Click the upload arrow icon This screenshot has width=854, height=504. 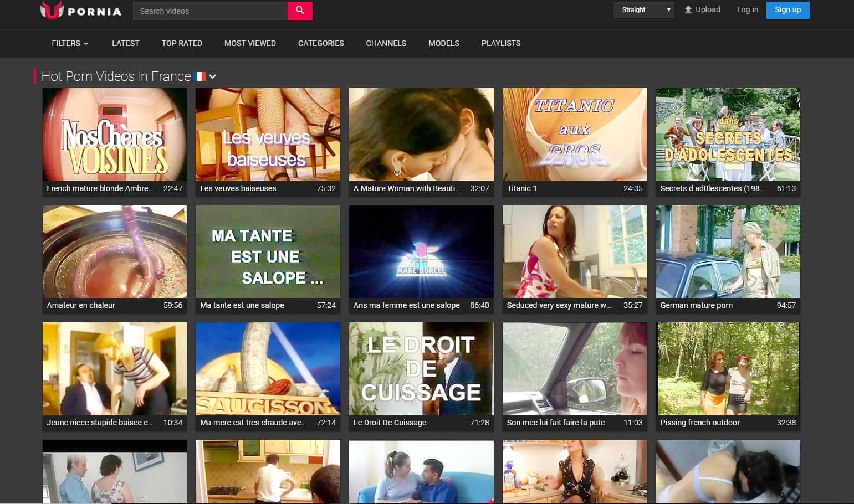coord(688,10)
